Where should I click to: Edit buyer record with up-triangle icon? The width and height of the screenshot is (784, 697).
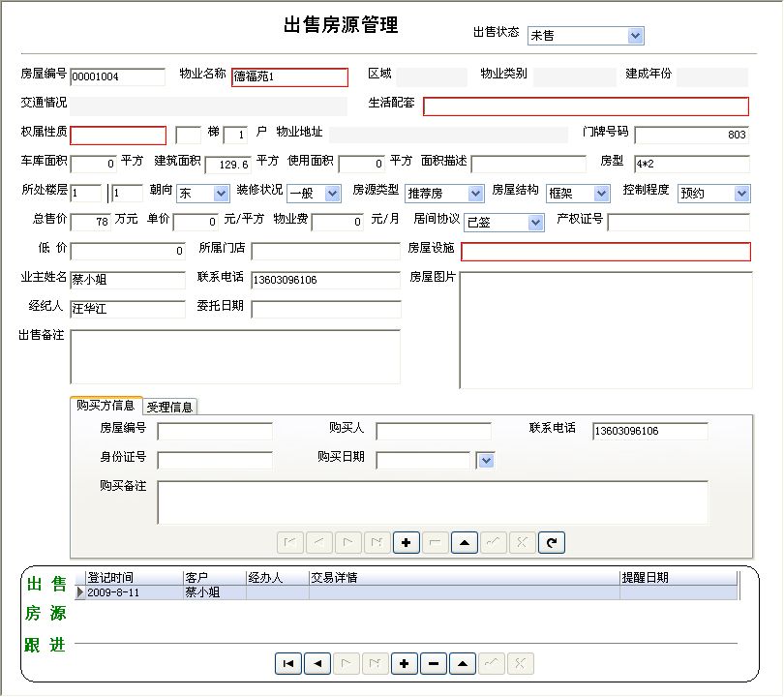pyautogui.click(x=464, y=542)
